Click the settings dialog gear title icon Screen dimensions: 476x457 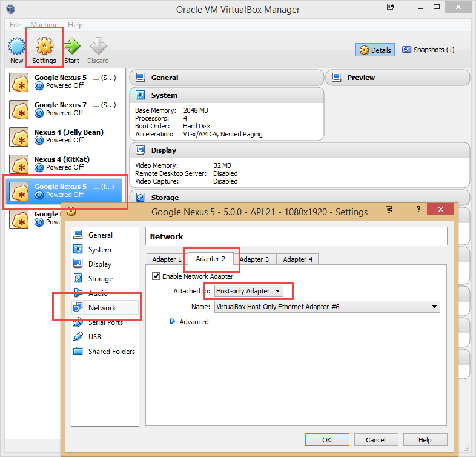(x=71, y=211)
